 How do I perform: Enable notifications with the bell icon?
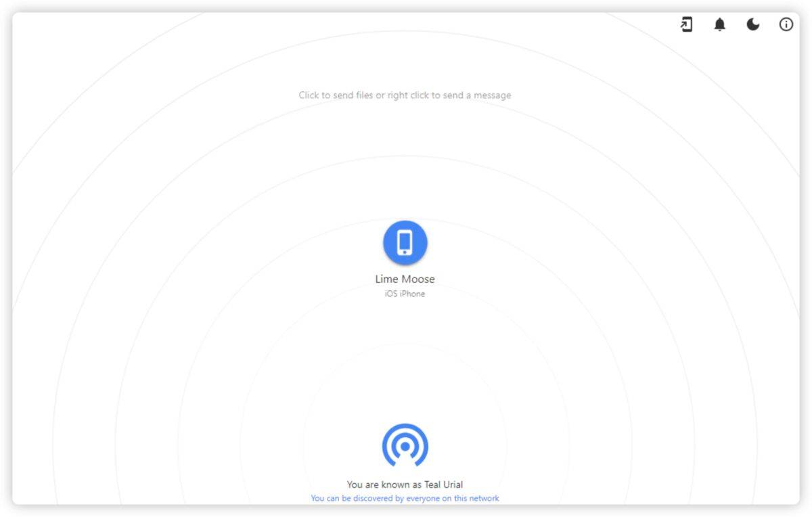(720, 25)
